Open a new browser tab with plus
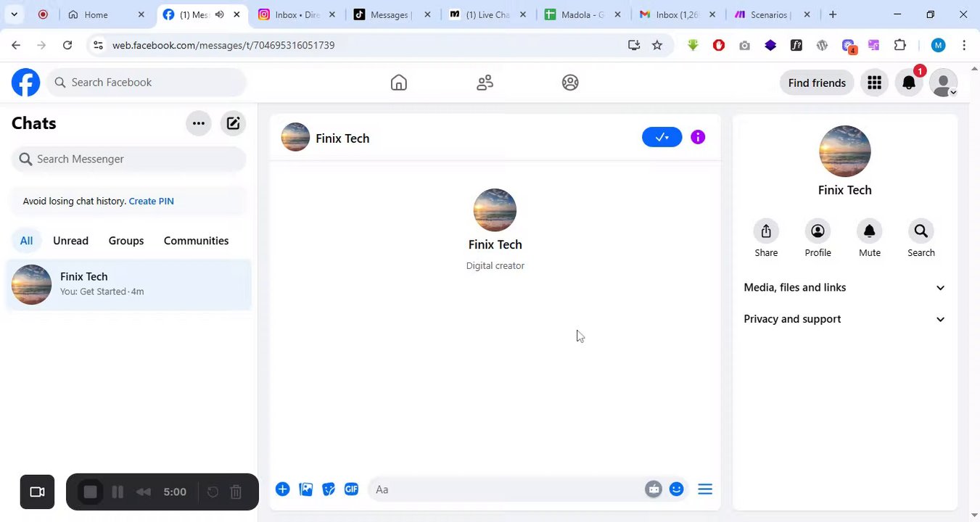Screen dimensions: 980x522 pyautogui.click(x=833, y=14)
